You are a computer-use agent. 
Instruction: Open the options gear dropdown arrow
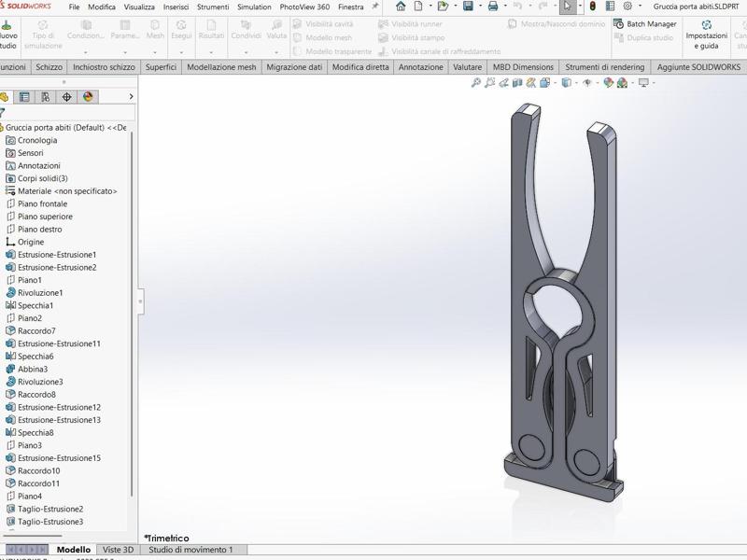click(640, 7)
